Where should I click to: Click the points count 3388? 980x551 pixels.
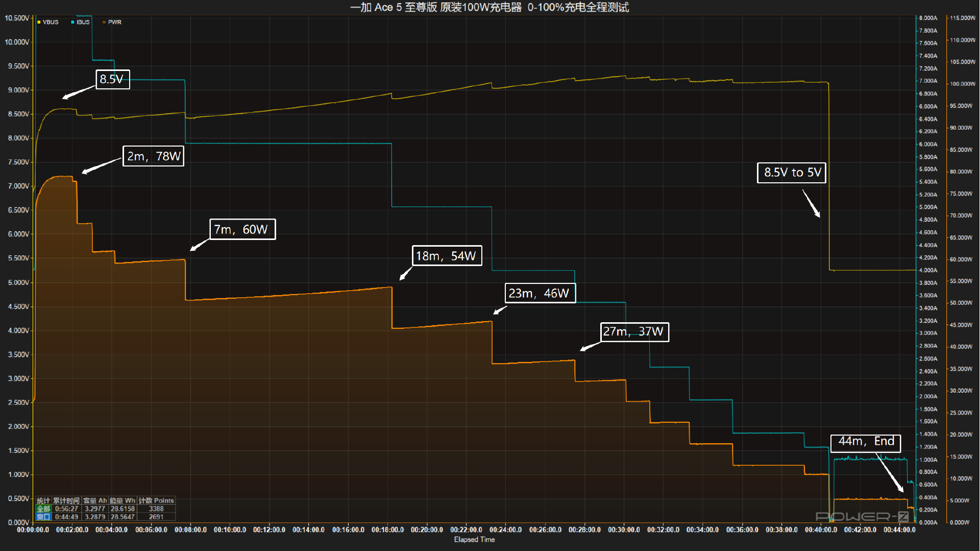click(x=156, y=509)
